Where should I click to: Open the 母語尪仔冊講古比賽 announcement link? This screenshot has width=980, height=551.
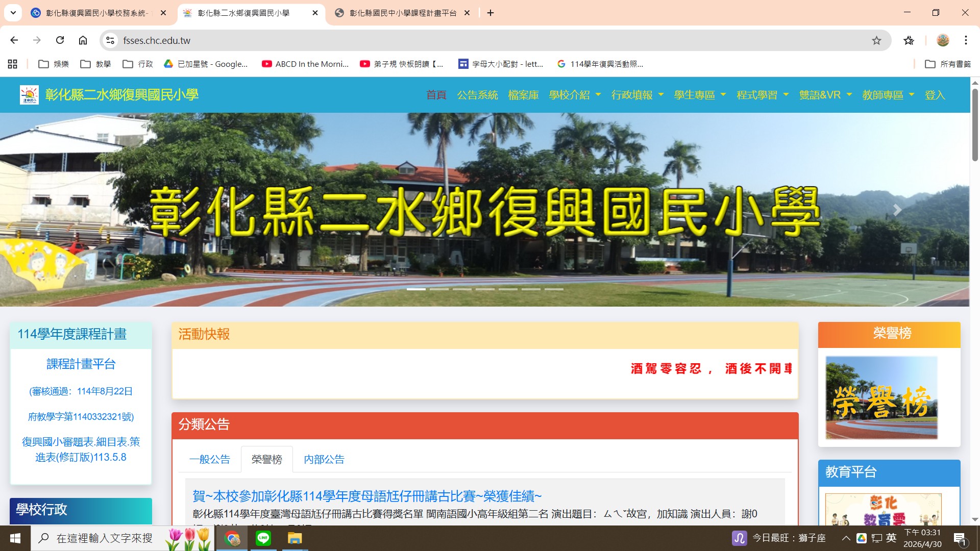tap(367, 496)
